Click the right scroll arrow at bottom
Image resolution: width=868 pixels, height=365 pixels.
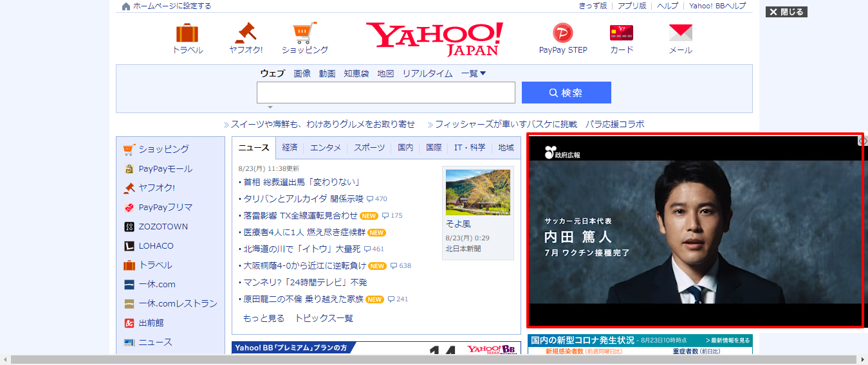pos(862,359)
